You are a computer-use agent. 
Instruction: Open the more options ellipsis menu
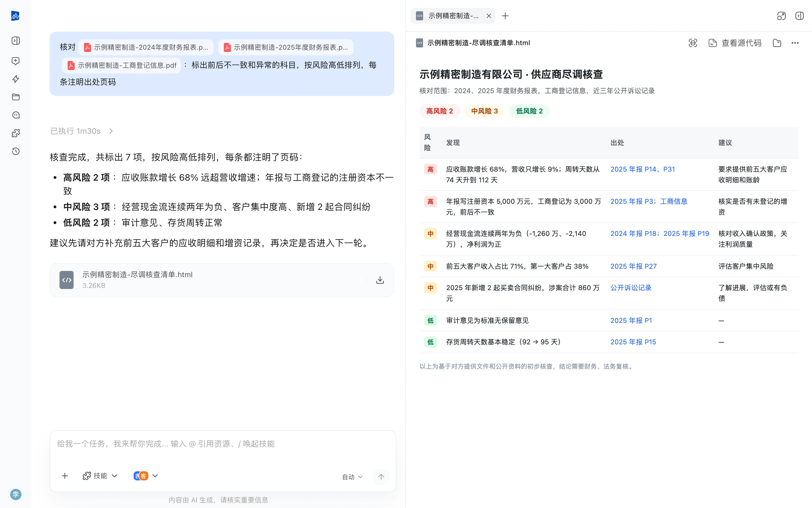[795, 43]
